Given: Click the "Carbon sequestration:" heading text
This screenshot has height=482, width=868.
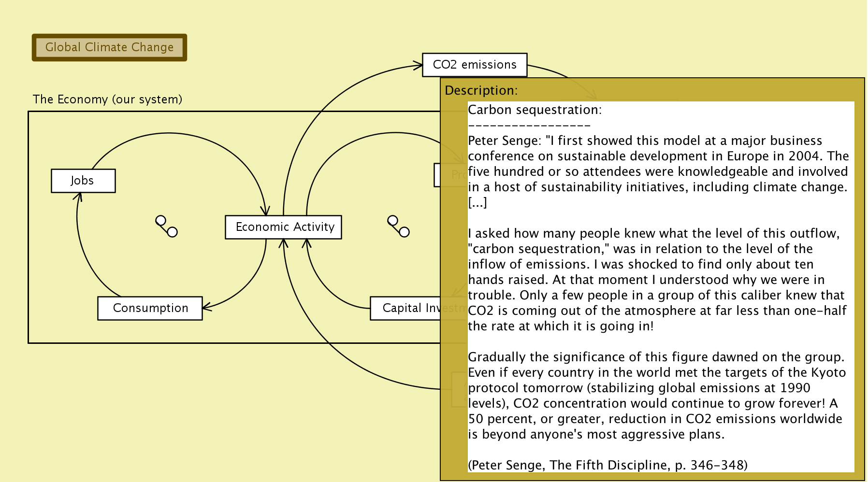Looking at the screenshot, I should [x=535, y=110].
